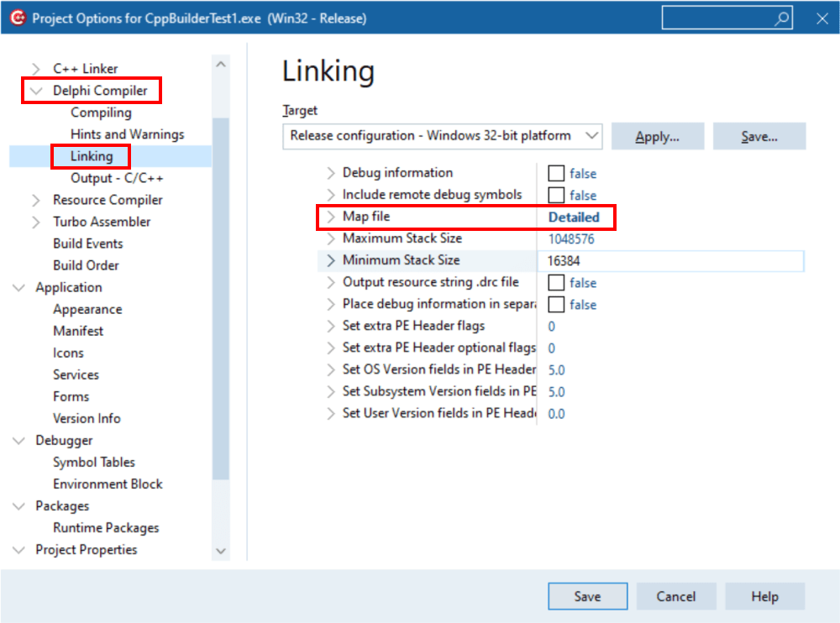
Task: Open the Build Events page
Action: click(x=88, y=243)
